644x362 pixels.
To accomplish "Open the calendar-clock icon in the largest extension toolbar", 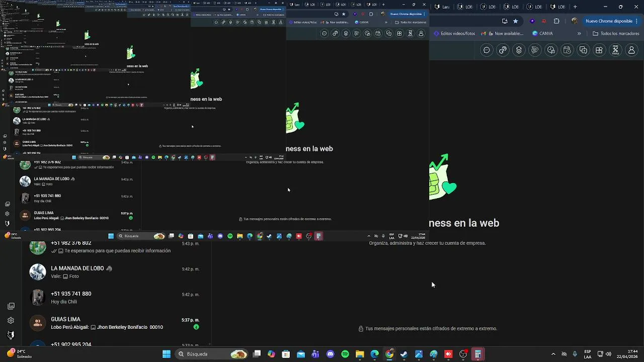I will coord(567,50).
